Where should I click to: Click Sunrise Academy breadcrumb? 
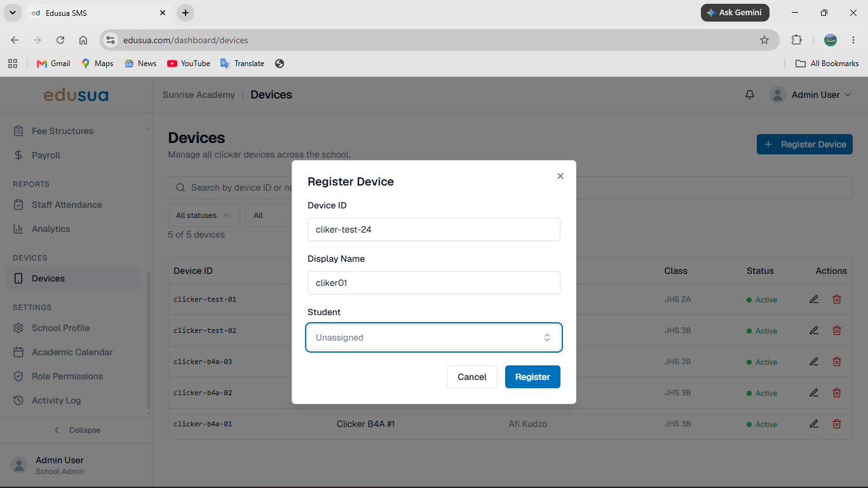199,95
